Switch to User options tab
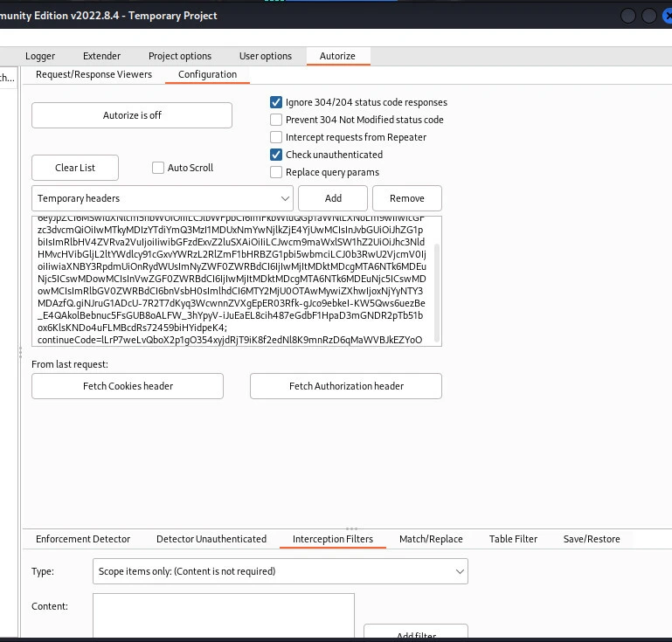 pyautogui.click(x=266, y=56)
